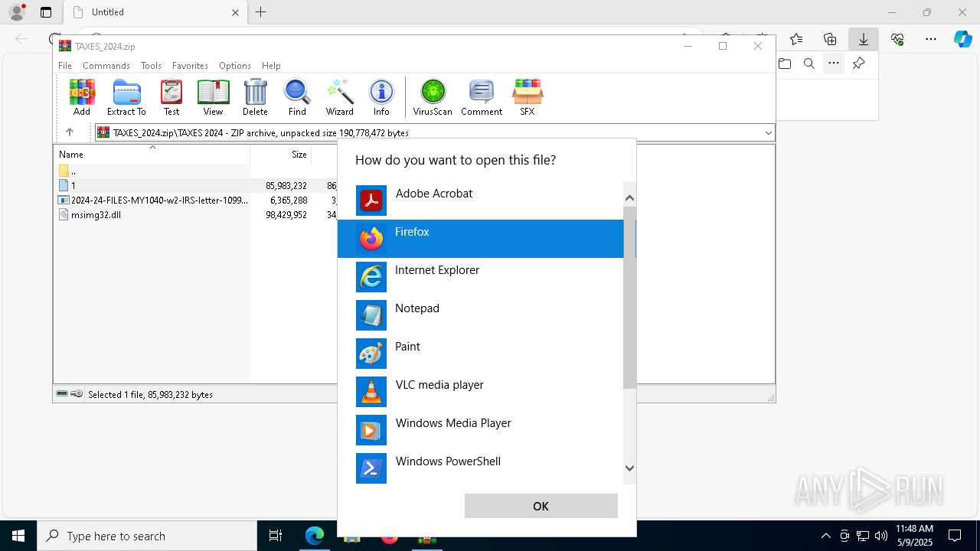This screenshot has height=551, width=980.
Task: Open Edge Browser essentials heart icon
Action: pos(897,39)
